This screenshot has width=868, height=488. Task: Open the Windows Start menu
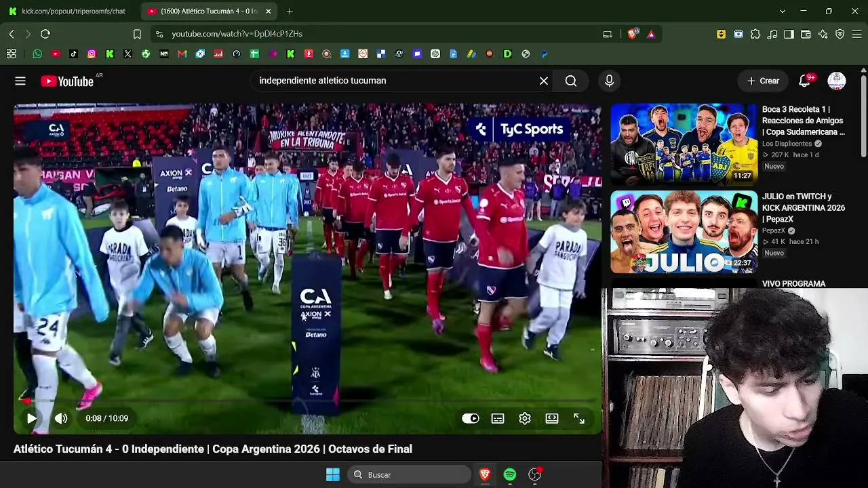point(333,474)
